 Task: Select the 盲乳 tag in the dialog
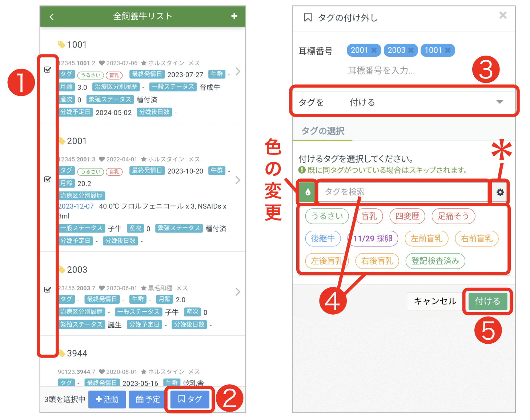(x=369, y=216)
